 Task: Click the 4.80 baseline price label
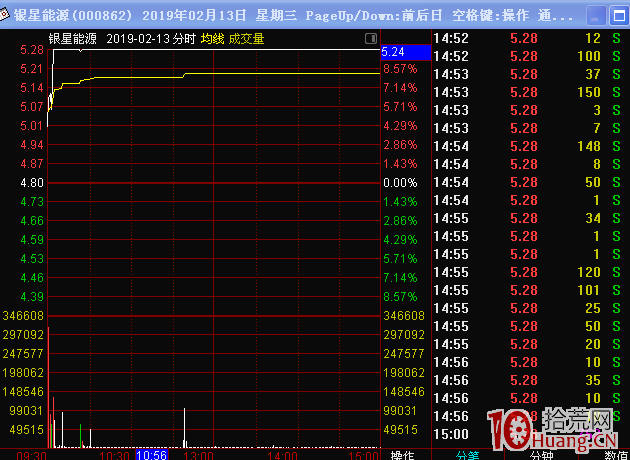point(32,183)
